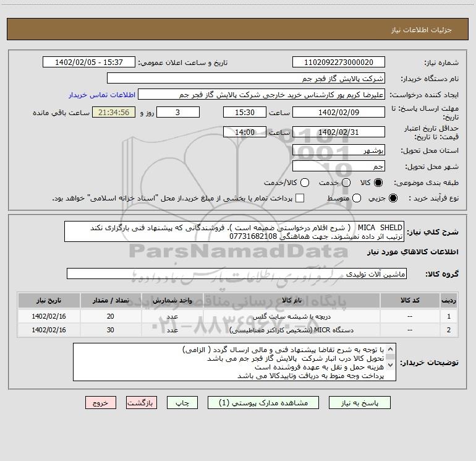The height and width of the screenshot is (461, 476).
Task: Click the پاسخ به نیاز button
Action: 359,403
